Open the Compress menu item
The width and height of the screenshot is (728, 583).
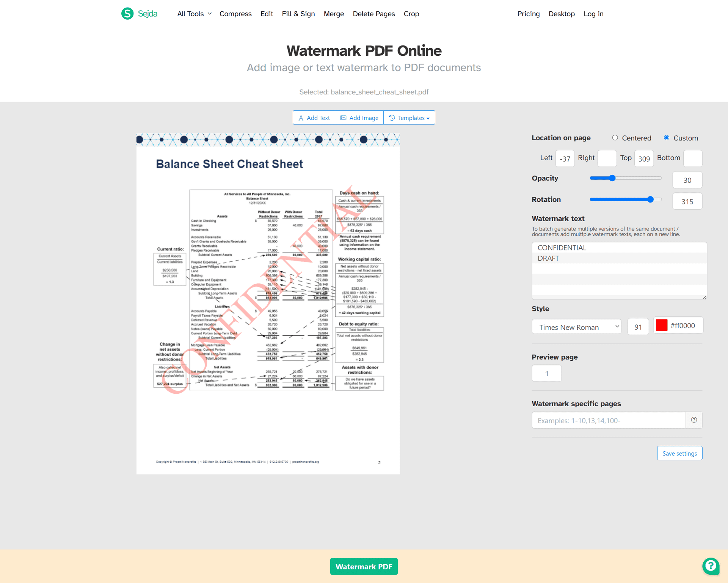click(235, 14)
